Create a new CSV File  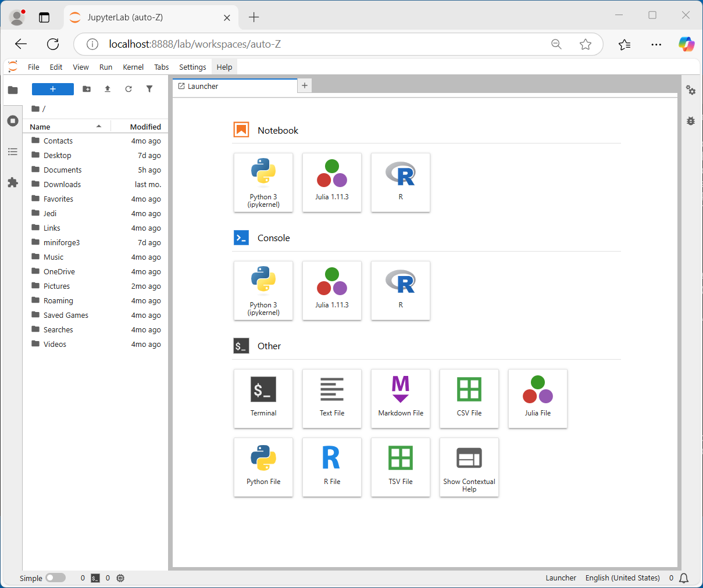[469, 399]
